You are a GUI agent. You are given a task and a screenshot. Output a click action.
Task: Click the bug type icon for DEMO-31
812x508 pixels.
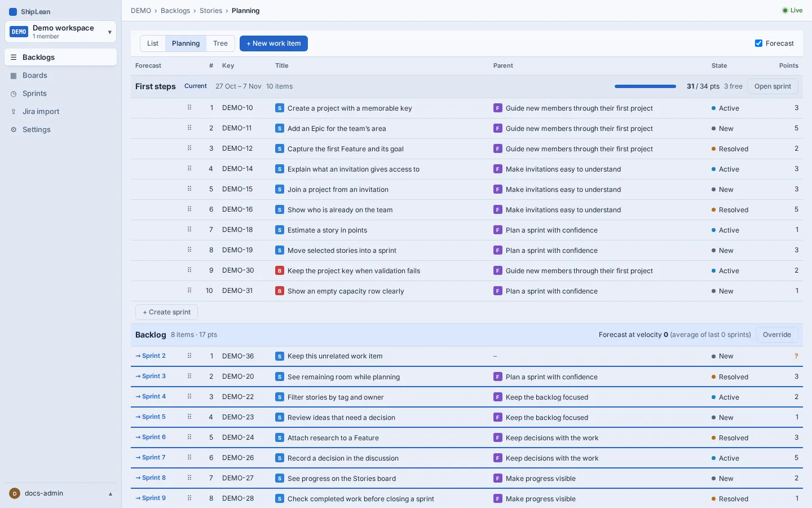coord(280,291)
